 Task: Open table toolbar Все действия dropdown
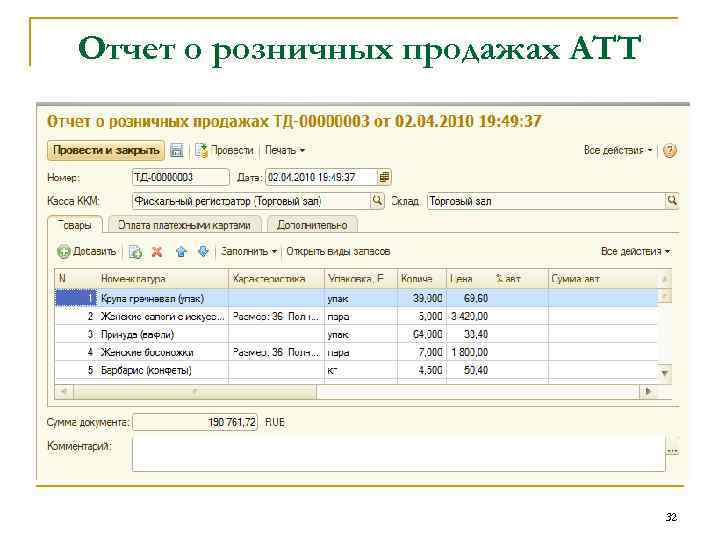coord(636,252)
